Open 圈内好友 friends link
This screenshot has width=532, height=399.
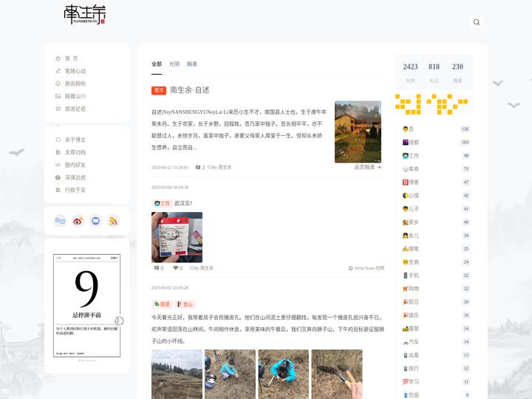pos(75,165)
